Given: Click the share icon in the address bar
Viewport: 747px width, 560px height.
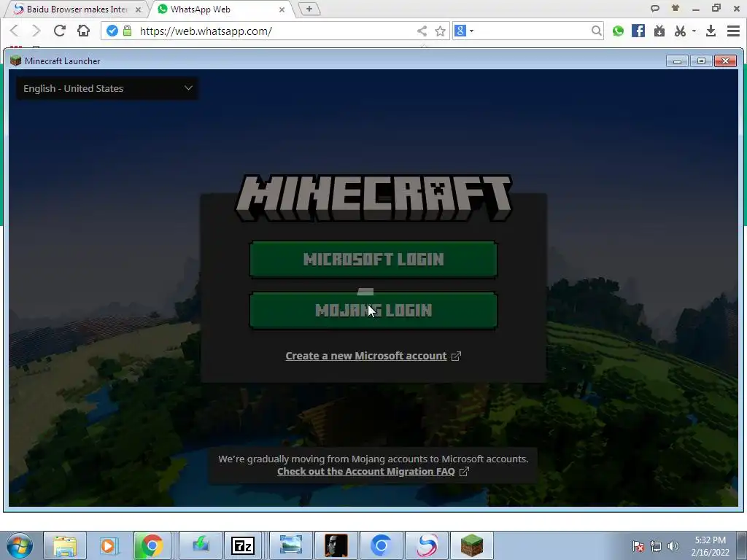Looking at the screenshot, I should (422, 31).
